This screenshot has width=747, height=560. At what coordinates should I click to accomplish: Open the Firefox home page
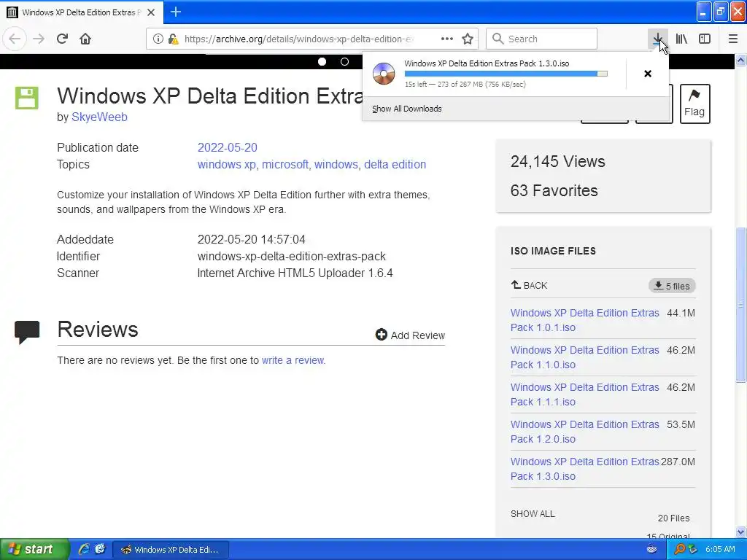[85, 39]
